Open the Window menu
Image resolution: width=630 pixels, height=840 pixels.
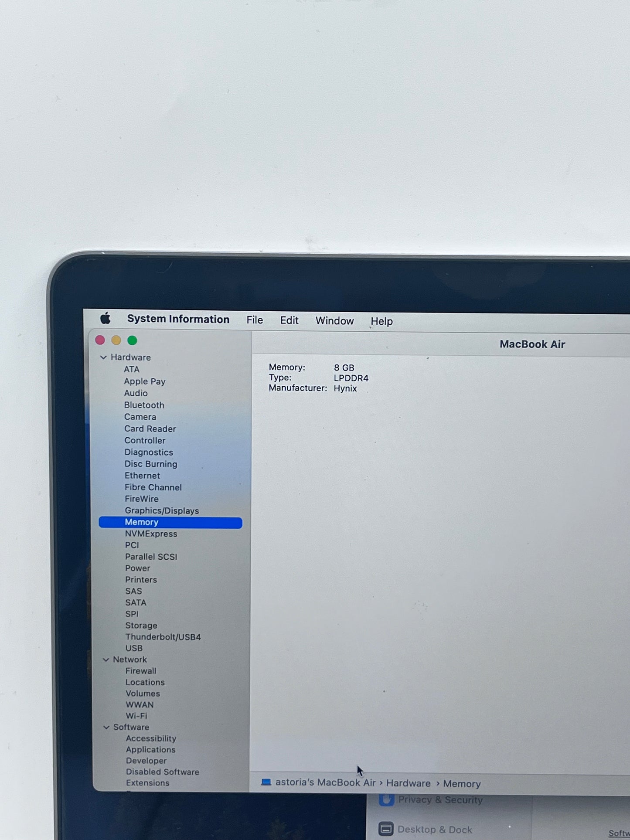pyautogui.click(x=334, y=321)
